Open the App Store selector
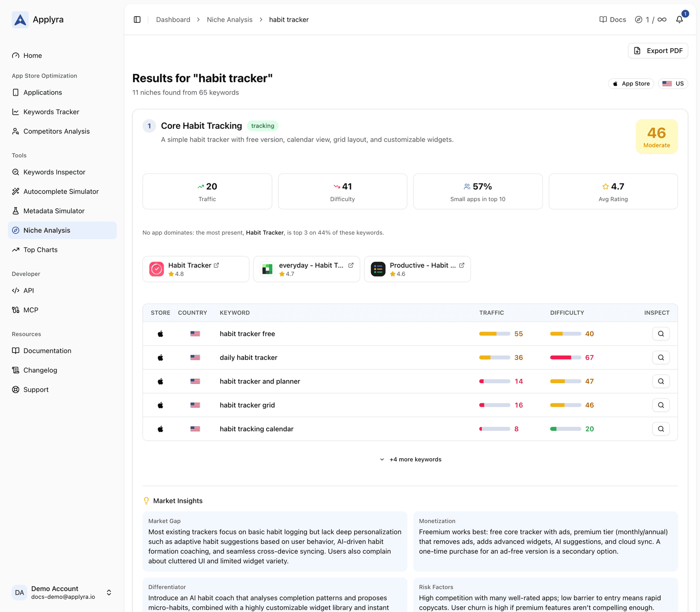Image resolution: width=700 pixels, height=612 pixels. (x=631, y=83)
